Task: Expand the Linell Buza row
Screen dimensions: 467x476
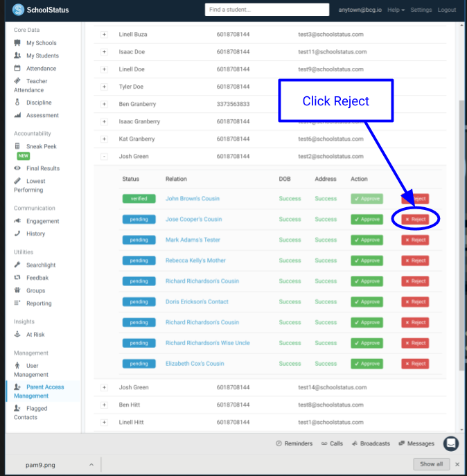Action: [x=104, y=35]
